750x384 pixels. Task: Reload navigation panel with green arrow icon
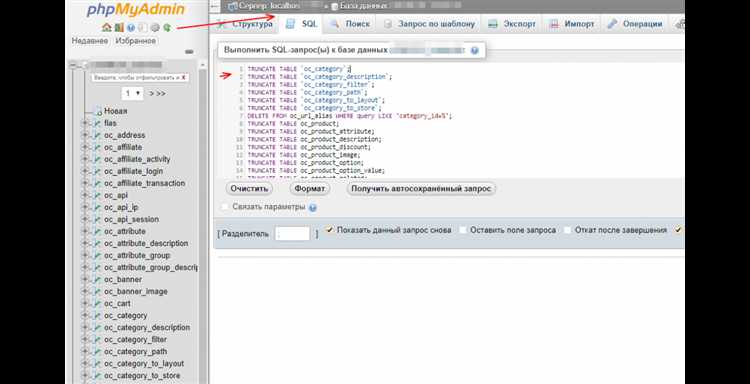[x=166, y=28]
